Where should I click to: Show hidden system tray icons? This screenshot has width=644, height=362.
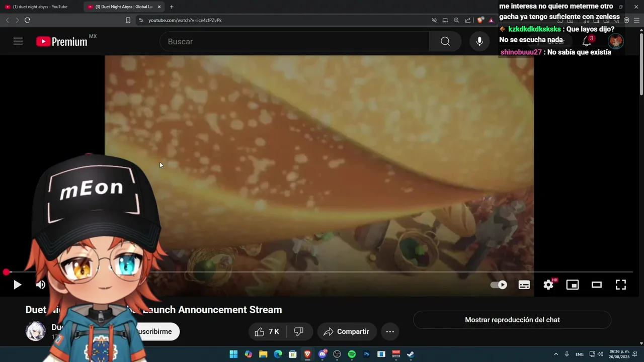tap(556, 354)
